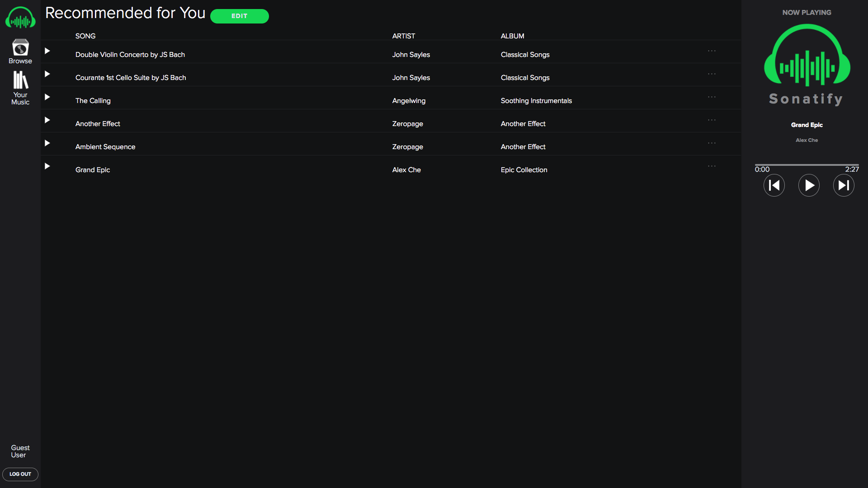Open options menu for Another Effect row

(712, 120)
